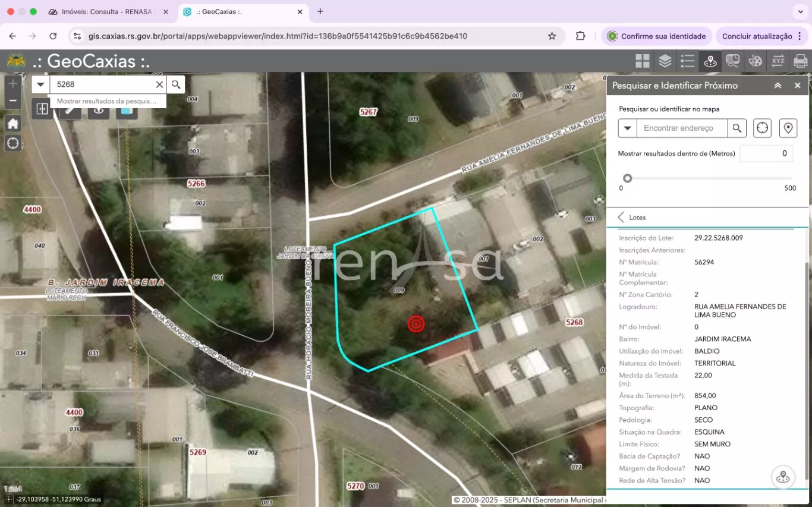Click the my-location button below home
Image resolution: width=812 pixels, height=507 pixels.
pyautogui.click(x=13, y=143)
